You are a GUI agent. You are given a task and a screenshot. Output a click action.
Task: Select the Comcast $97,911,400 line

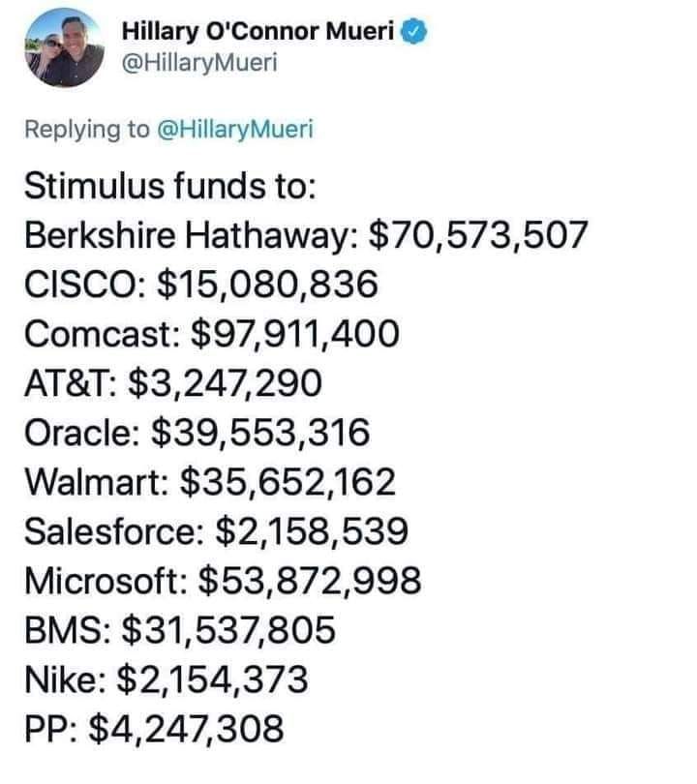[212, 334]
